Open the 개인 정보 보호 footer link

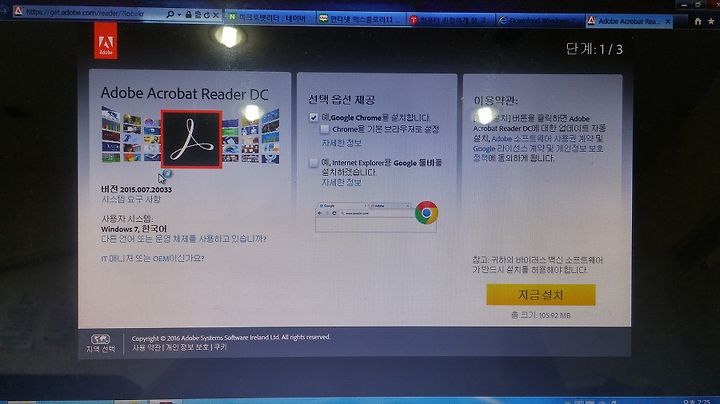[187, 348]
